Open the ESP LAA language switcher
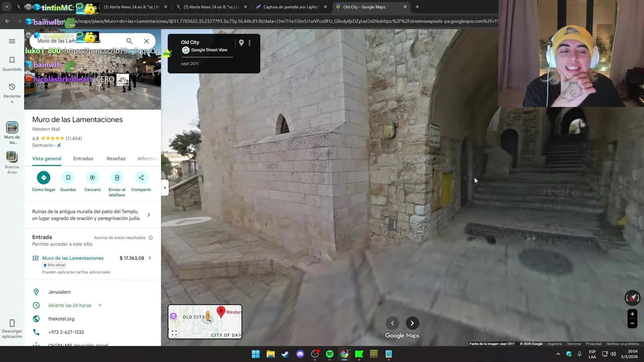The image size is (644, 362). [592, 354]
